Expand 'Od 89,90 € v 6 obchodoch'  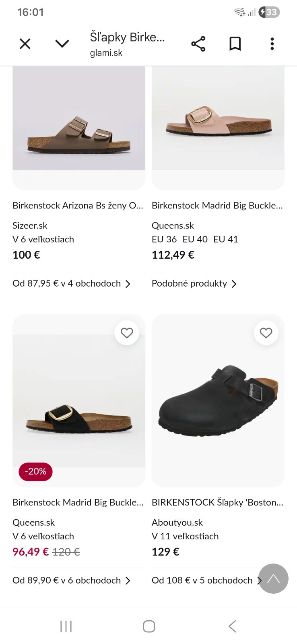tap(71, 580)
